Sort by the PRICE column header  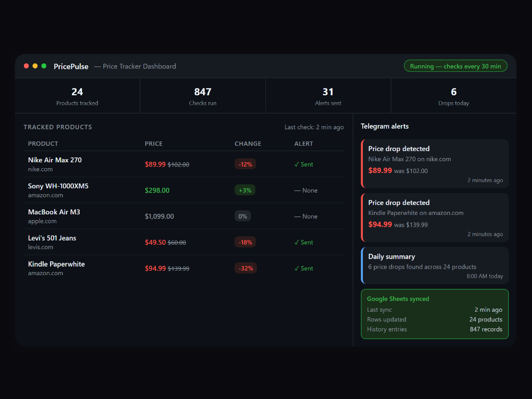pos(154,144)
